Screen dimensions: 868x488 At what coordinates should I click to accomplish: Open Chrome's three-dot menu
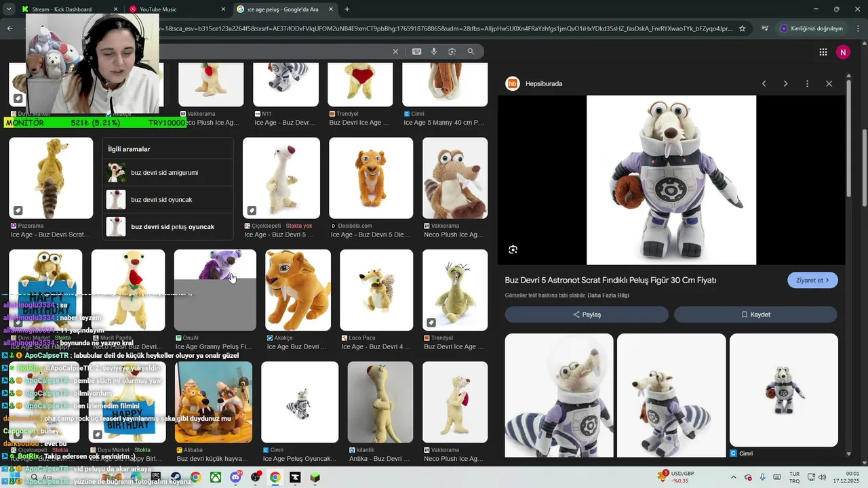point(859,28)
